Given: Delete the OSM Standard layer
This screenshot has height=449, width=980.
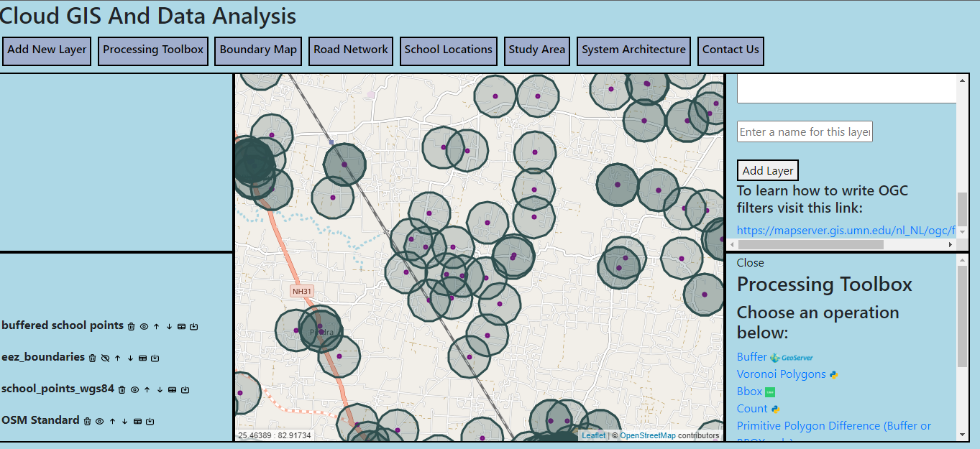Looking at the screenshot, I should click(87, 421).
